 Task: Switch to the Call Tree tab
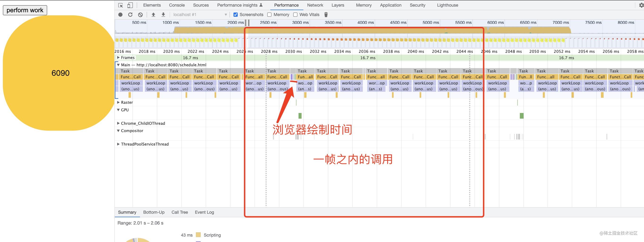[x=179, y=212]
